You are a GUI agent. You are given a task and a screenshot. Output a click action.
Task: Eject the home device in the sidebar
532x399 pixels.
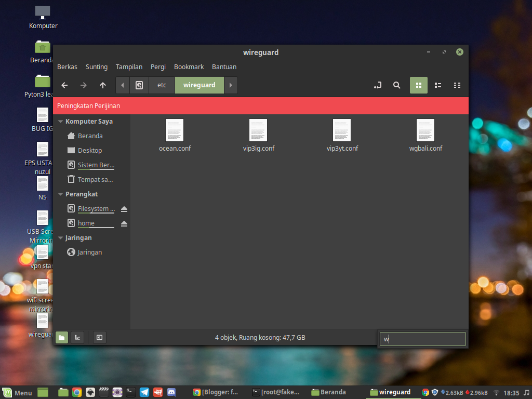pos(124,223)
